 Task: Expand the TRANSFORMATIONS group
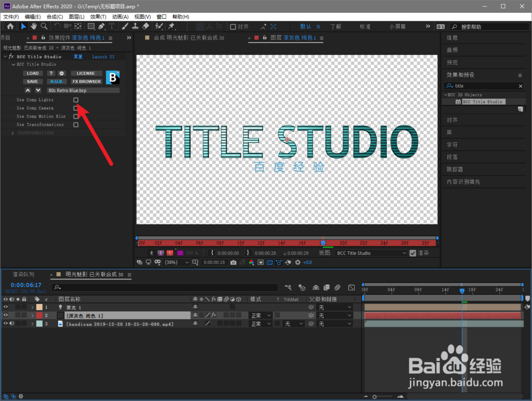coord(13,133)
